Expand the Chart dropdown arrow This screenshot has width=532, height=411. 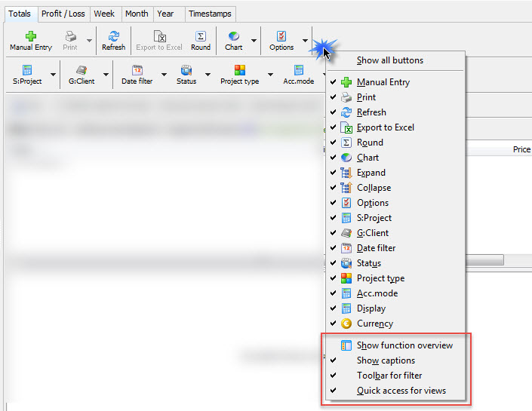pos(254,41)
